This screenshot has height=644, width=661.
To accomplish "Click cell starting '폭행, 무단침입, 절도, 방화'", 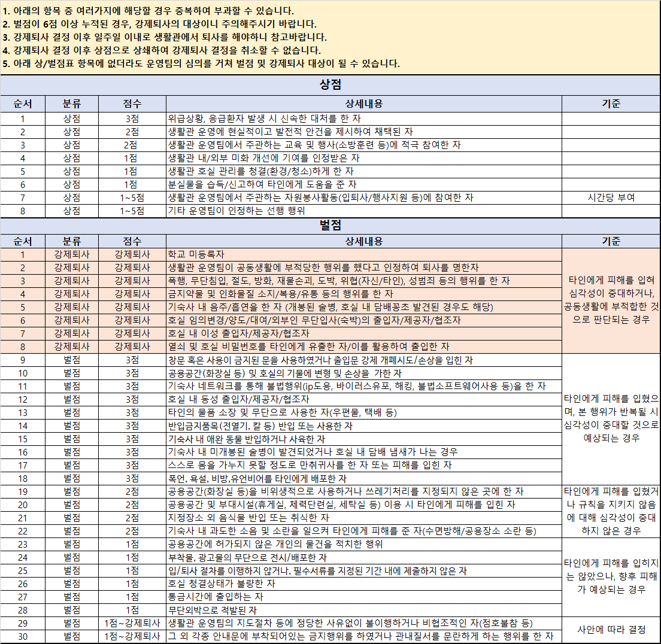I will pos(364,281).
